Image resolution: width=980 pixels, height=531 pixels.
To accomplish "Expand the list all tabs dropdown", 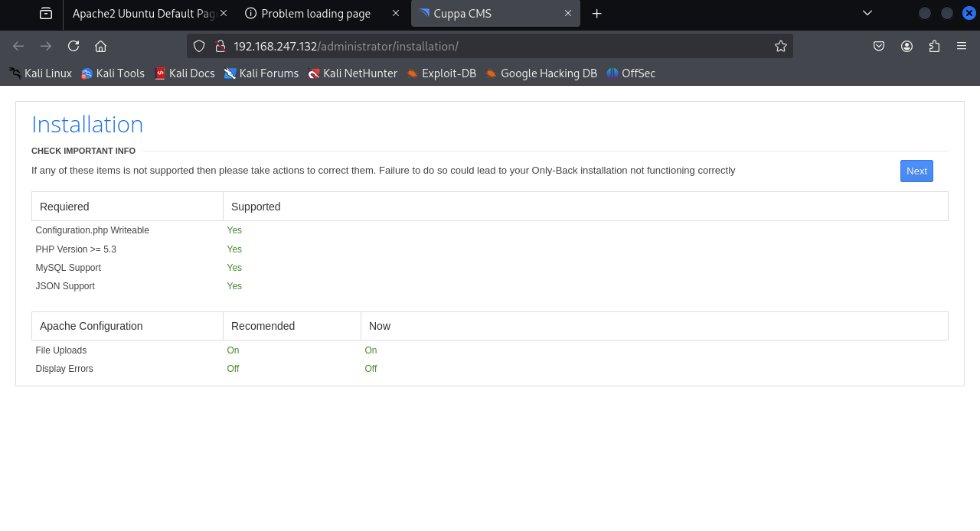I will (867, 13).
